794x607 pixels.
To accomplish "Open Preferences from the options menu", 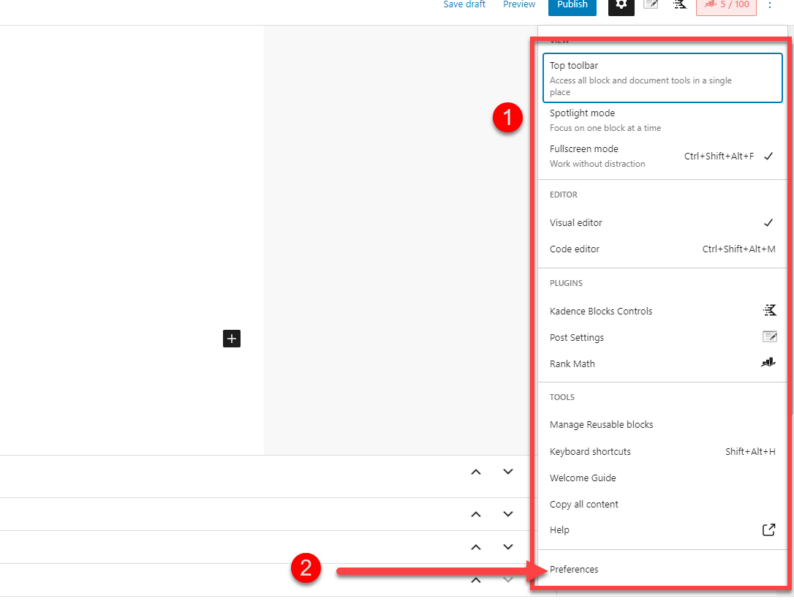I will 575,570.
